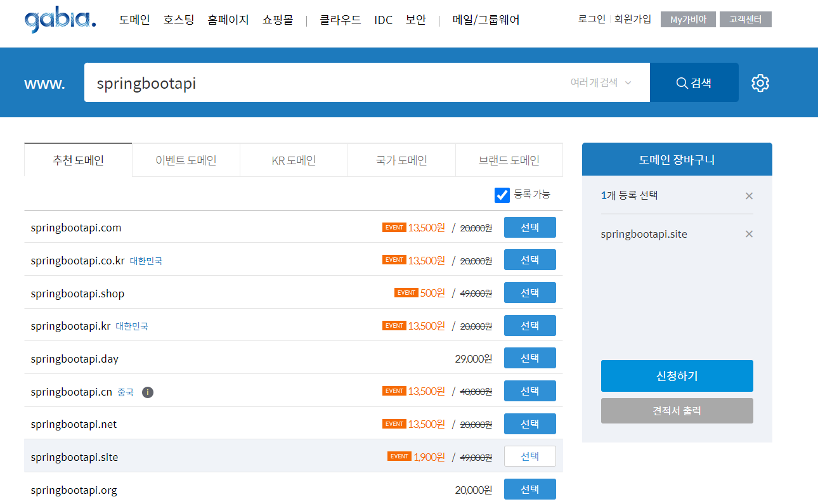This screenshot has height=504, width=818.
Task: Open the IDC menu
Action: coord(384,20)
